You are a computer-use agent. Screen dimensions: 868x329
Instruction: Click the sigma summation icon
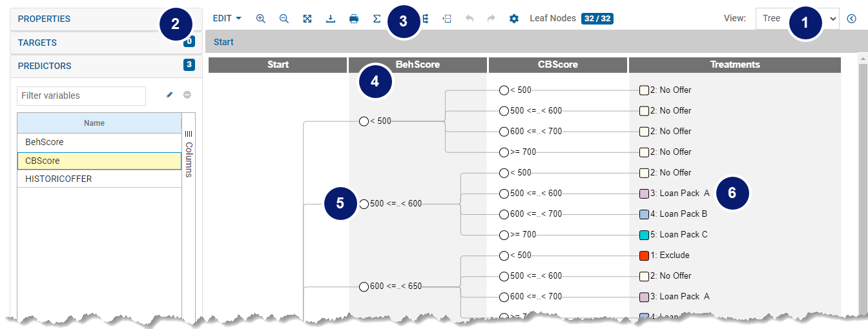point(377,19)
